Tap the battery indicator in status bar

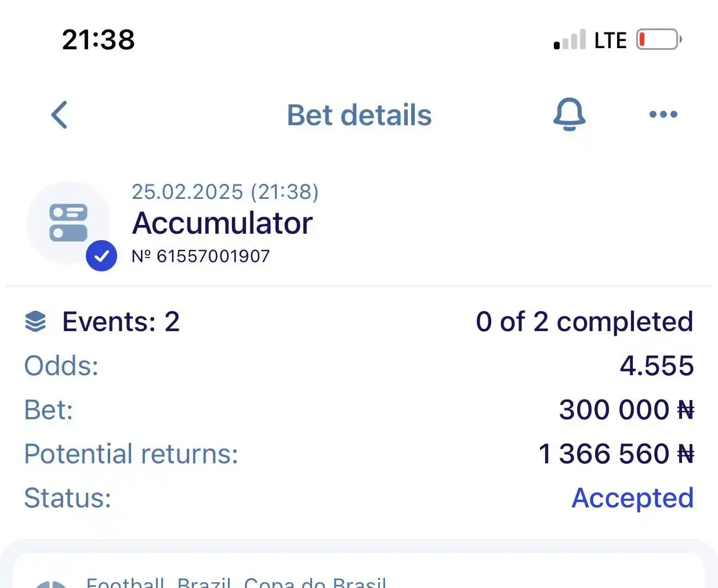659,39
